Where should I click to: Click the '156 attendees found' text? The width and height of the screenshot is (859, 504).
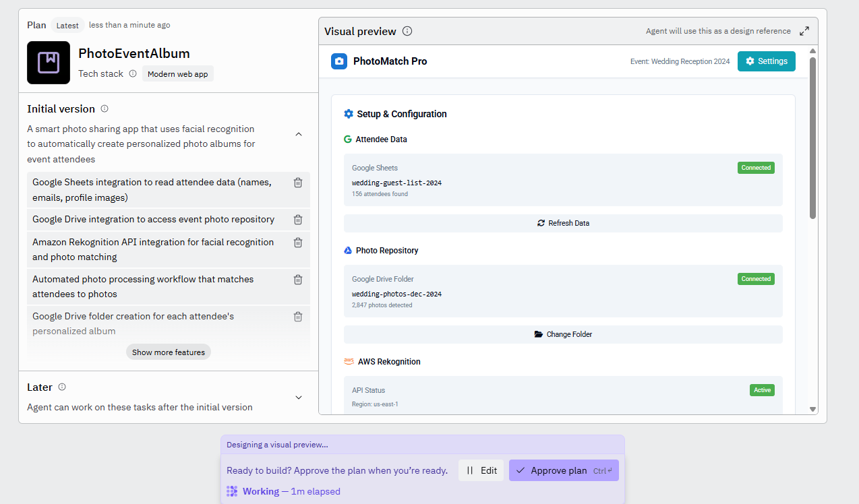(380, 194)
